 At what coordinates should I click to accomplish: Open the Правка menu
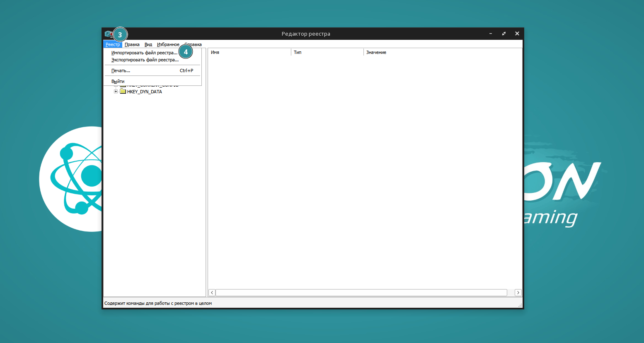pyautogui.click(x=132, y=44)
